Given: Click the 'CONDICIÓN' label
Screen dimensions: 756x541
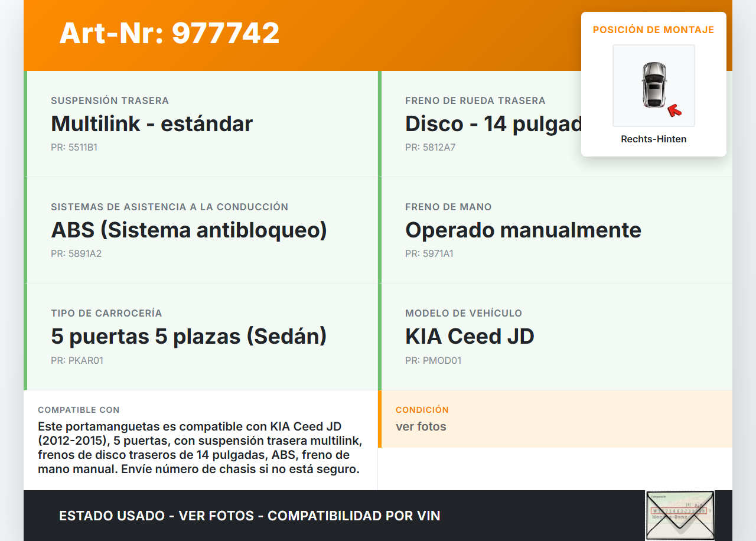Looking at the screenshot, I should pos(422,410).
